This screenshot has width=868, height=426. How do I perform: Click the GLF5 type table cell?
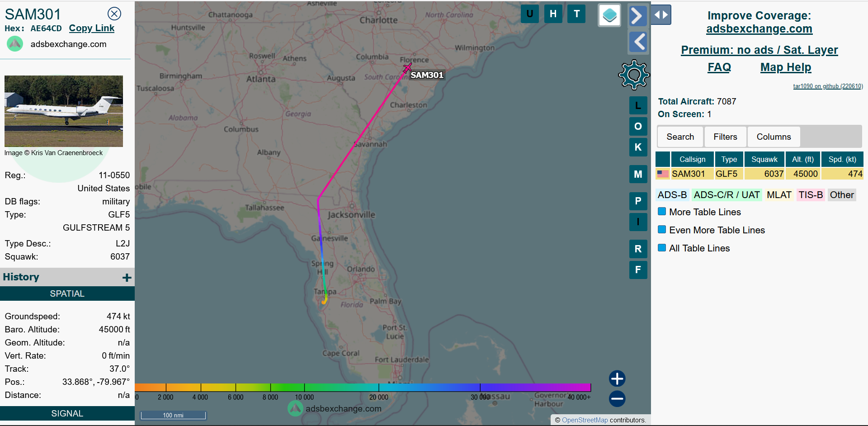(729, 174)
